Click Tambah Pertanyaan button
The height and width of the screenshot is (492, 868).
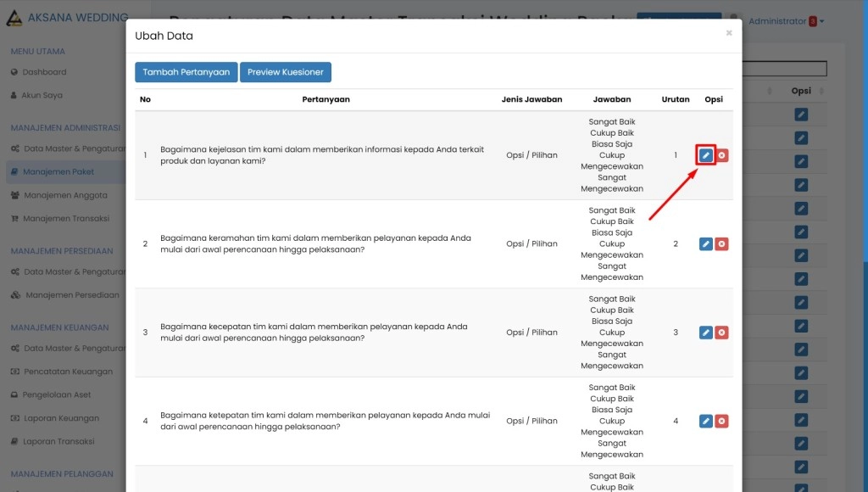(x=186, y=72)
